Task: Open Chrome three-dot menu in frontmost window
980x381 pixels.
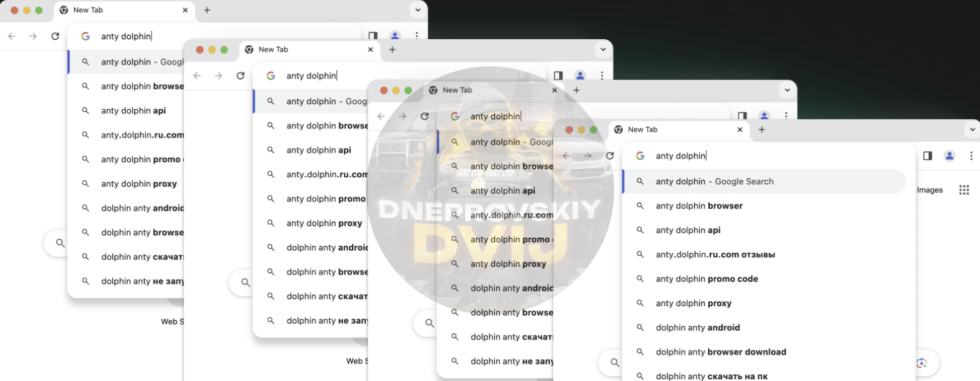Action: click(971, 156)
